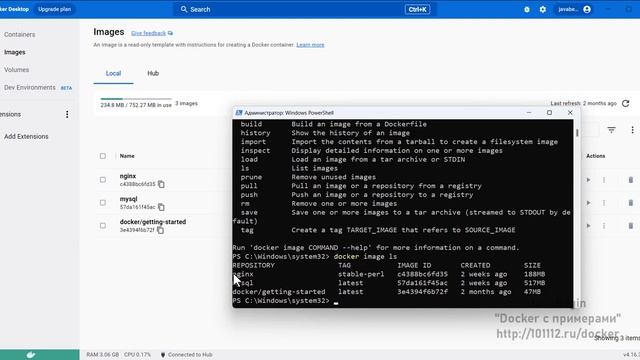Copy the mysql image ID
This screenshot has width=640, height=360.
(161, 207)
